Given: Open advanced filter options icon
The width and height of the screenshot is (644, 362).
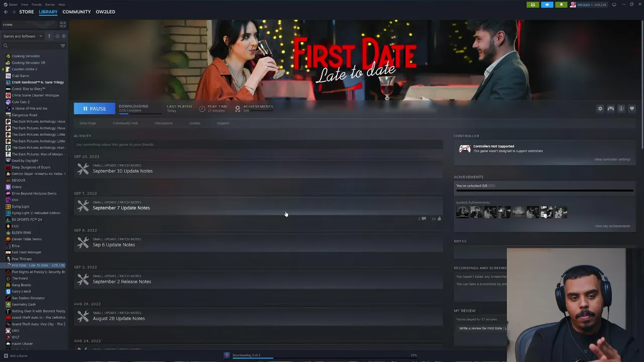Looking at the screenshot, I should coord(63,46).
